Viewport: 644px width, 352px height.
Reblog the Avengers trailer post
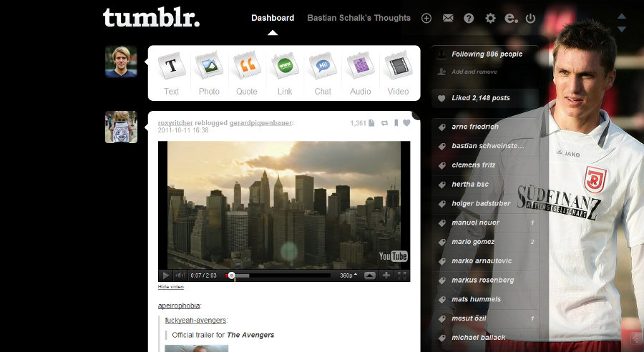(384, 123)
